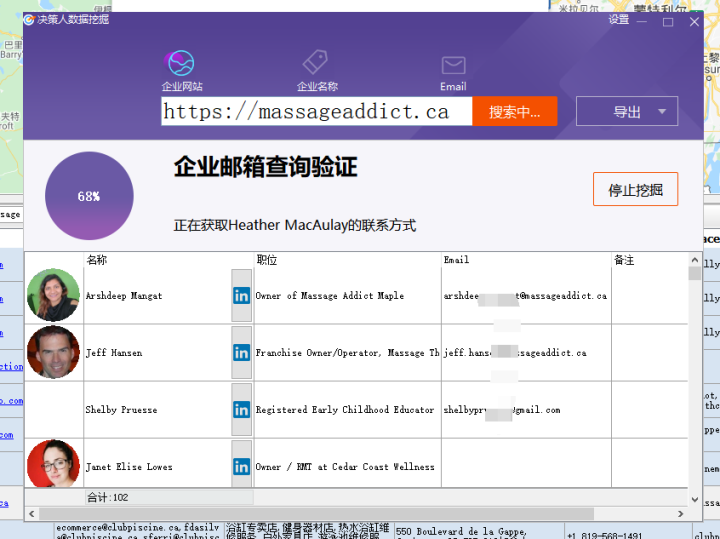Click Janet Elise Lowes' profile photo

pyautogui.click(x=53, y=463)
